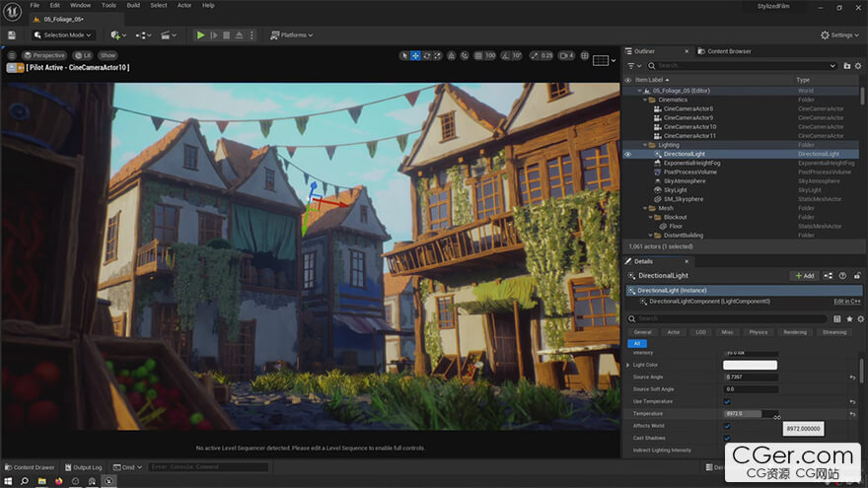The image size is (868, 488).
Task: Stop the play session
Action: (x=227, y=35)
